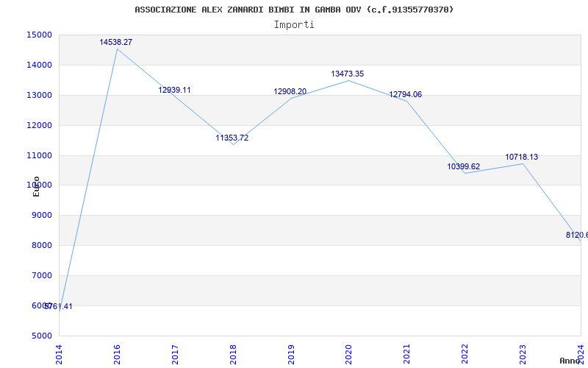Click the x-axis year 2021
The width and height of the screenshot is (588, 368).
[407, 354]
